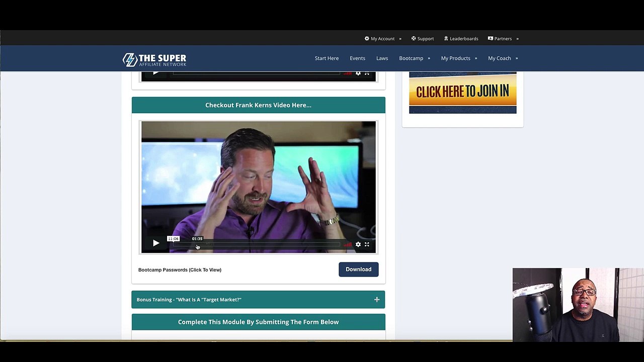The height and width of the screenshot is (362, 644).
Task: Open settings gear in Frank Kern video player
Action: pyautogui.click(x=358, y=244)
